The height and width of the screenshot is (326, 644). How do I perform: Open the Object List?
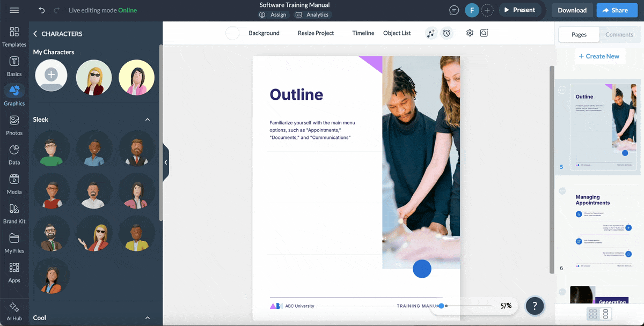(x=397, y=33)
